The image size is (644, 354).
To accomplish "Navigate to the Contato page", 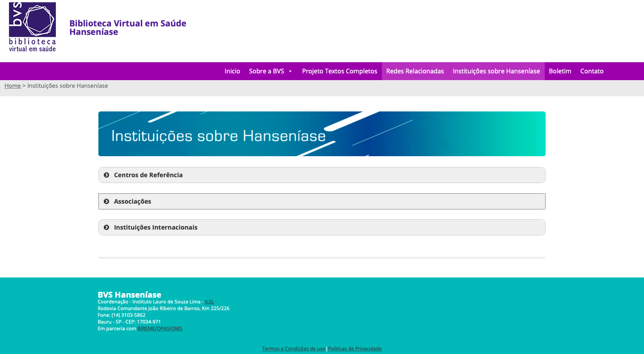I will [x=592, y=71].
